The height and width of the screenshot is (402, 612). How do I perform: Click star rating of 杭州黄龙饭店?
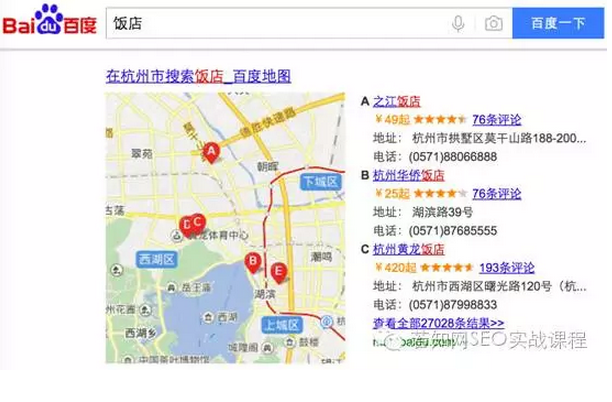coord(447,268)
